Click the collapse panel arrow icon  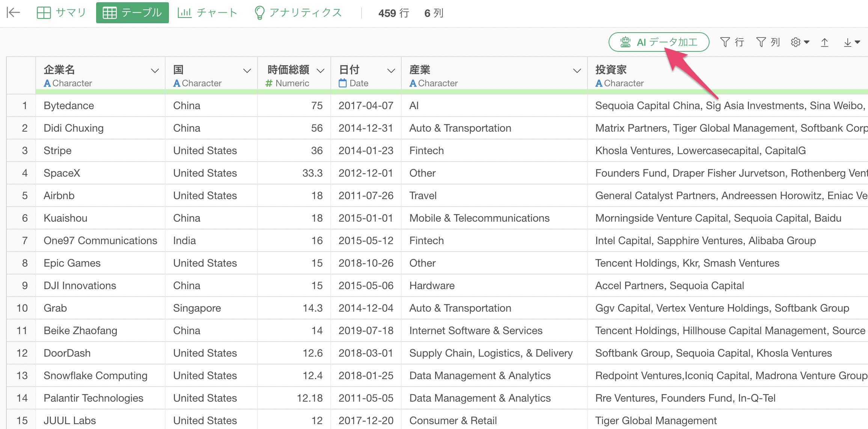click(x=13, y=13)
